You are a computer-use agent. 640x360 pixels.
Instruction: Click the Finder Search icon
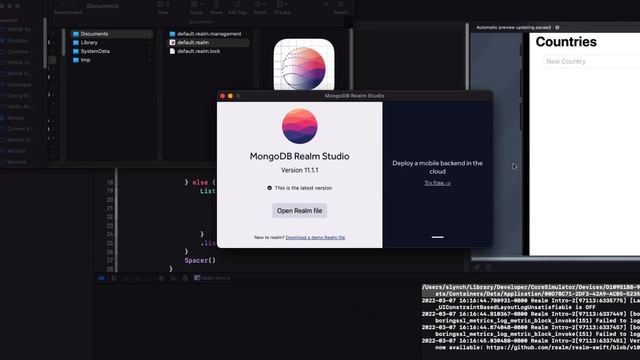[340, 4]
